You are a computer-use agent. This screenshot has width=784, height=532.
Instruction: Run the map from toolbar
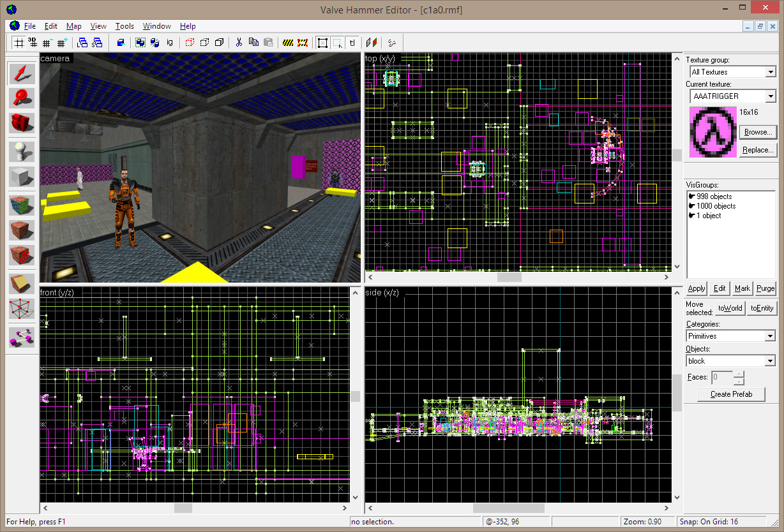pyautogui.click(x=392, y=43)
